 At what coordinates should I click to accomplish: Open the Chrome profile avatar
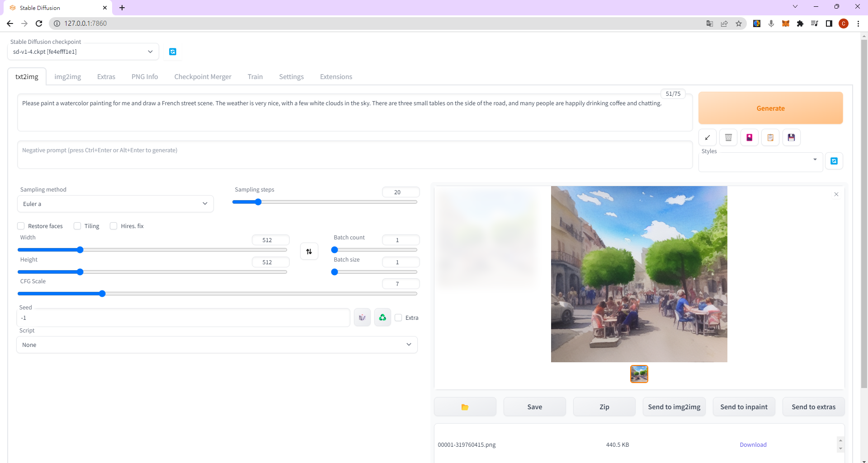point(844,23)
